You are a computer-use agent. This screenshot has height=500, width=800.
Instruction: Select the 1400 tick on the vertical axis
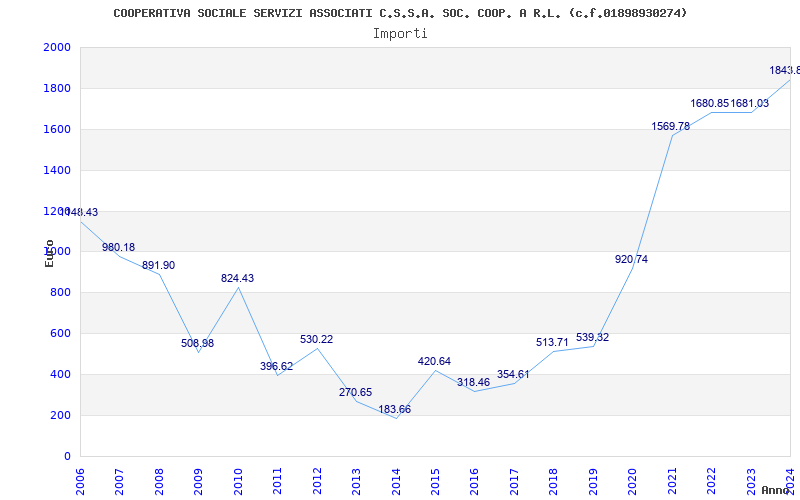(x=57, y=171)
